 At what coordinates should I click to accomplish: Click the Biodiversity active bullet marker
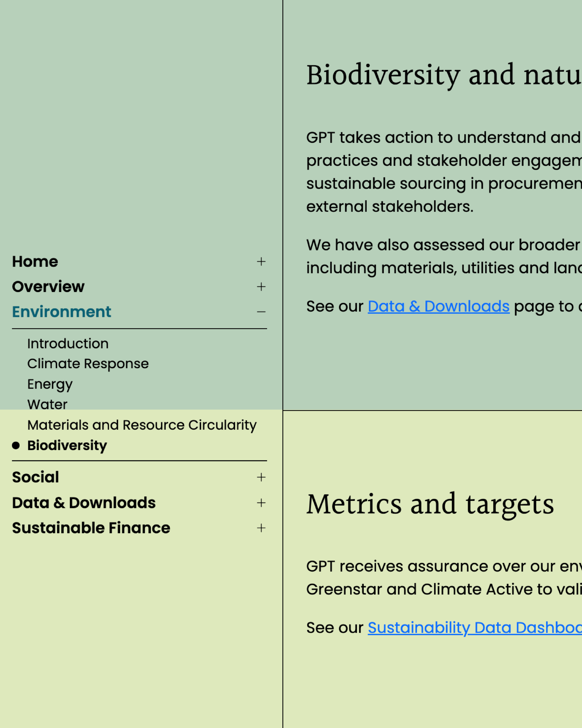pyautogui.click(x=16, y=445)
